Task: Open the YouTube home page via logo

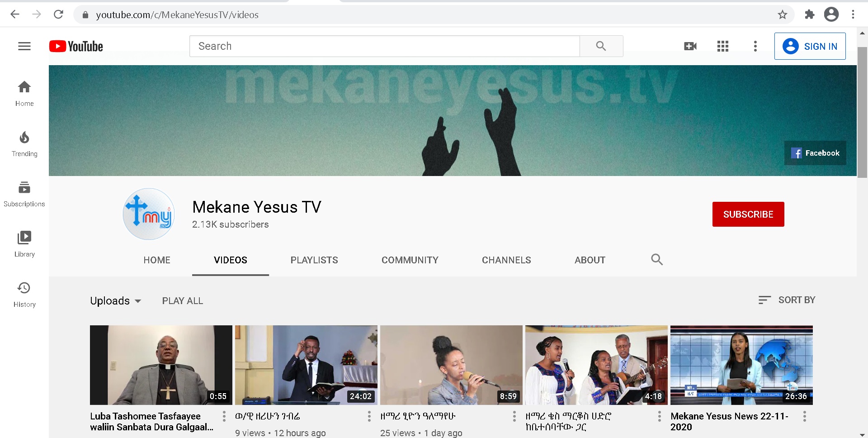Action: point(75,46)
